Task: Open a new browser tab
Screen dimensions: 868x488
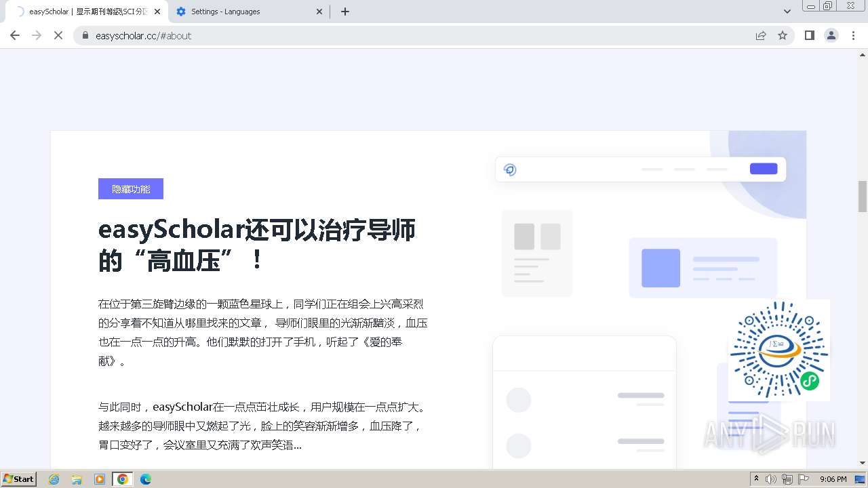Action: pyautogui.click(x=345, y=12)
